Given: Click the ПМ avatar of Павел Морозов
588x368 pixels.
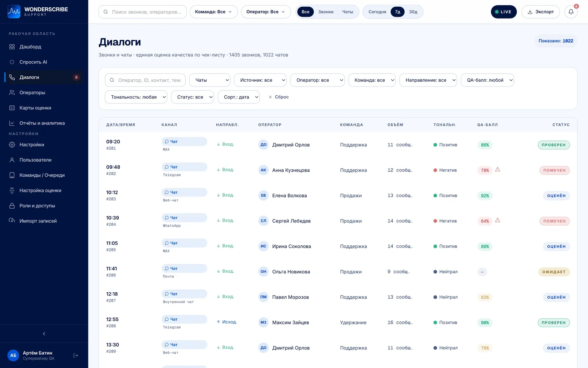Looking at the screenshot, I should (263, 297).
